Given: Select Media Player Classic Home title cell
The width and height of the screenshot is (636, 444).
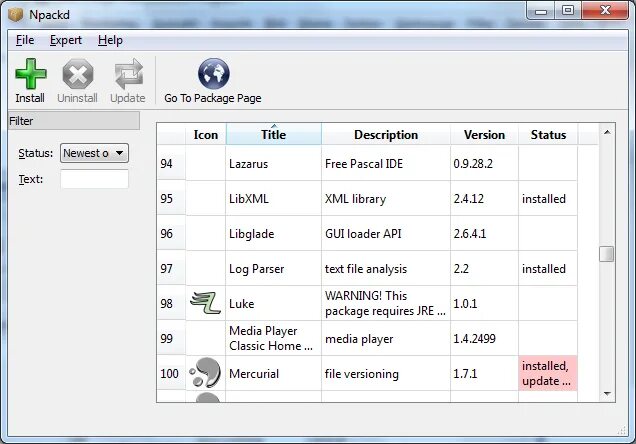Looking at the screenshot, I should coord(271,338).
